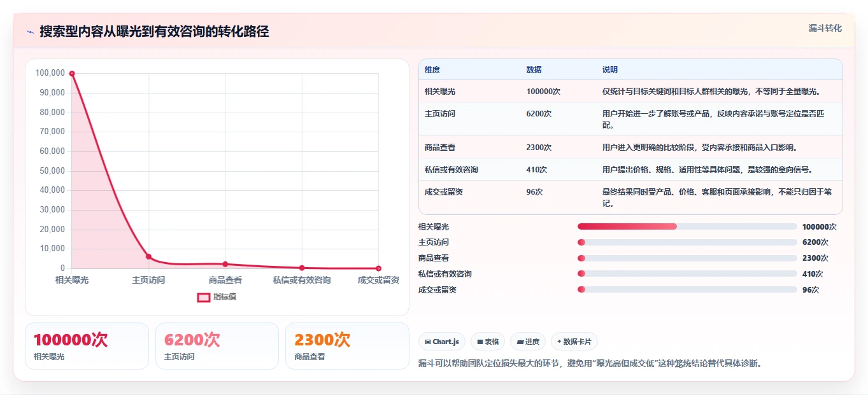This screenshot has height=395, width=868.
Task: Click the 6200次 value in the table
Action: (539, 114)
